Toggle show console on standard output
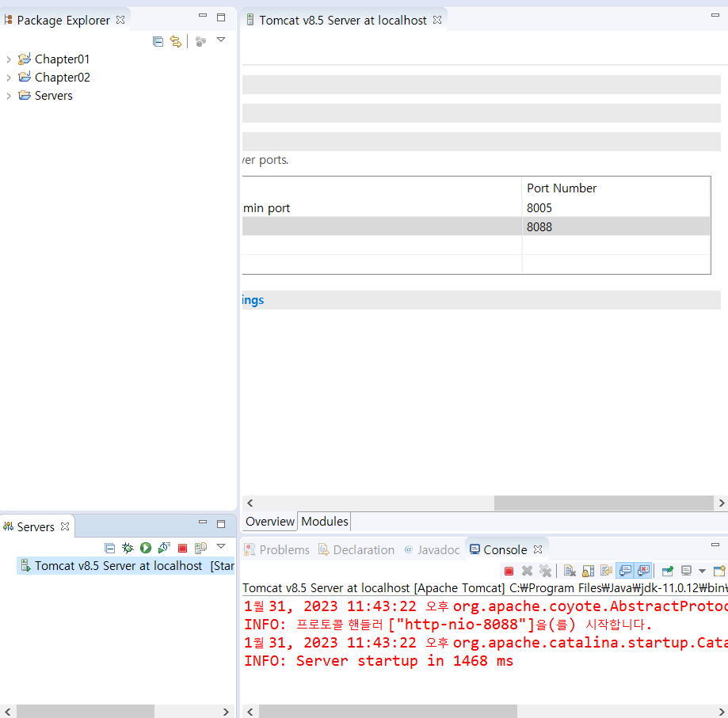Viewport: 728px width, 718px height. click(625, 571)
